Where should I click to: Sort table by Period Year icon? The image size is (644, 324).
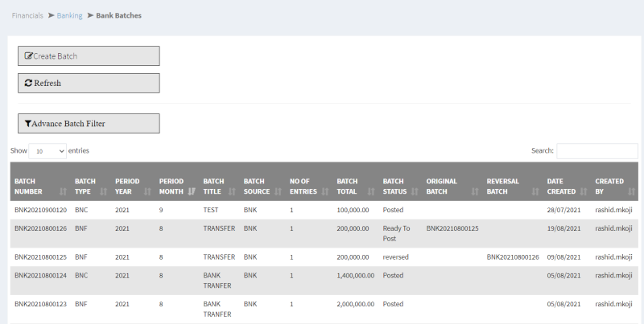147,191
